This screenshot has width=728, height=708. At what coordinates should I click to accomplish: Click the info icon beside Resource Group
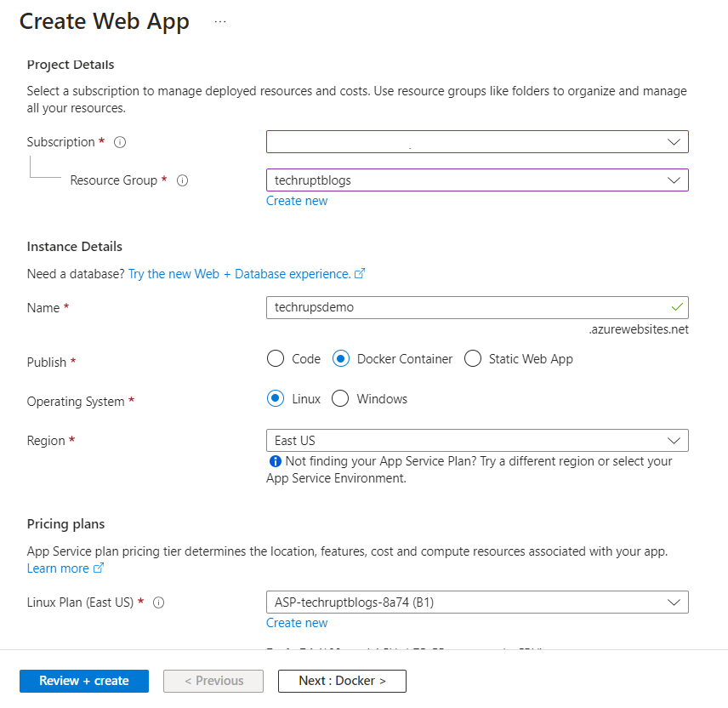pos(182,180)
